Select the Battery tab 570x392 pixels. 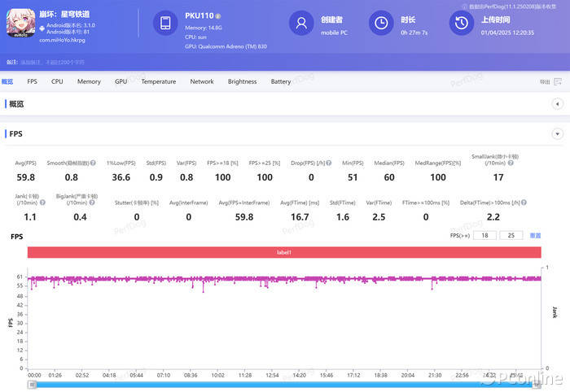tap(281, 82)
